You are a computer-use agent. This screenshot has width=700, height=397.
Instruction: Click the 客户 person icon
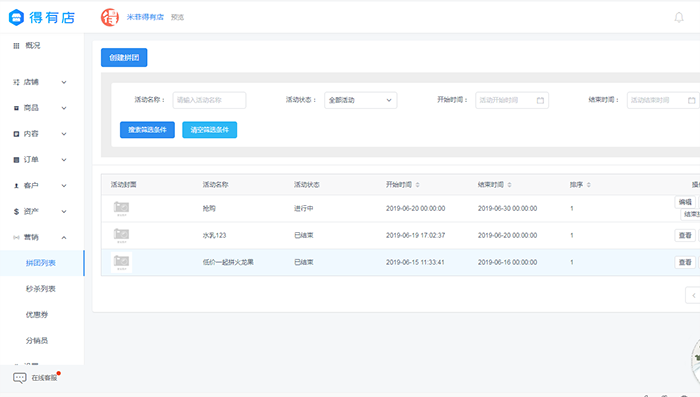[17, 186]
